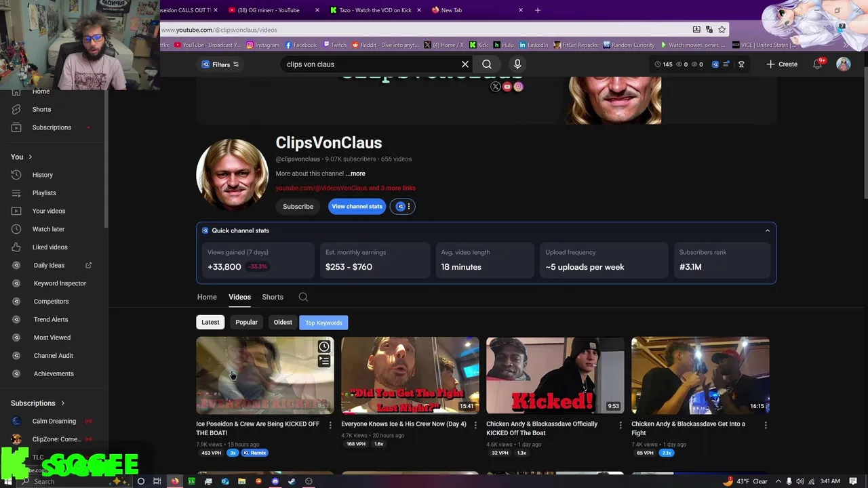This screenshot has width=868, height=488.
Task: Open Steam from the taskbar
Action: pos(292,481)
